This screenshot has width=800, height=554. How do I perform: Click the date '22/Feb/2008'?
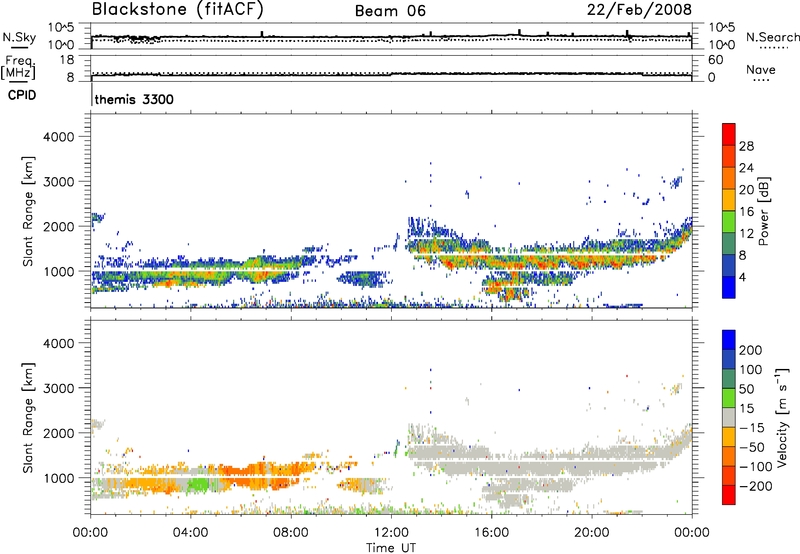tap(639, 10)
